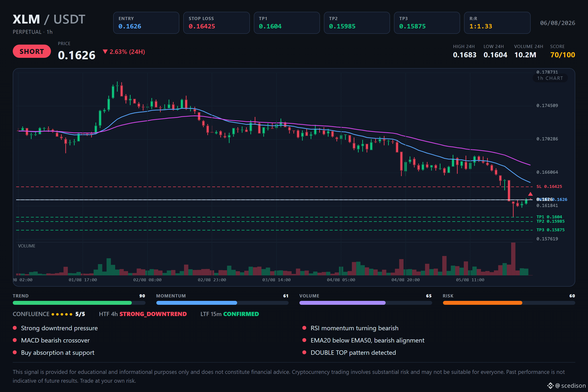Click the time axis label '05/08 11:00'
The width and height of the screenshot is (588, 392).
tap(470, 280)
